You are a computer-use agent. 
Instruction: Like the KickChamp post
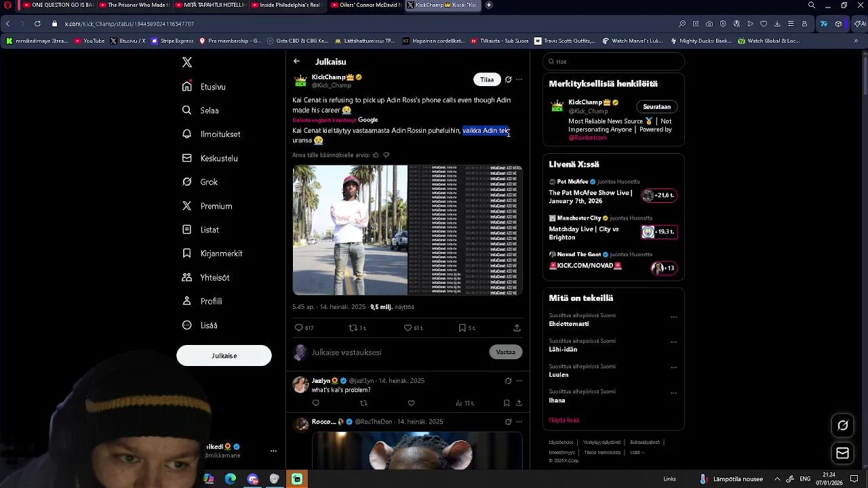click(x=414, y=328)
